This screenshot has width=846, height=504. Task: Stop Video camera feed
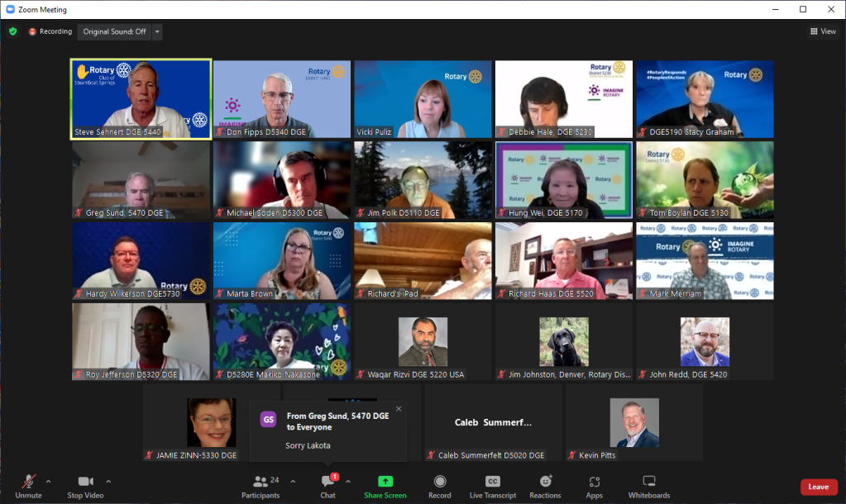pos(84,485)
